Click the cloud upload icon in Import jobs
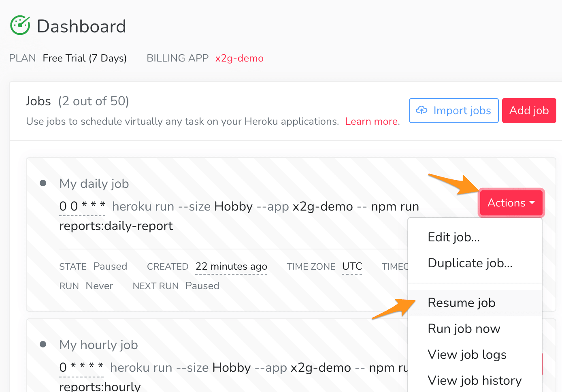Image resolution: width=562 pixels, height=392 pixels. tap(422, 110)
